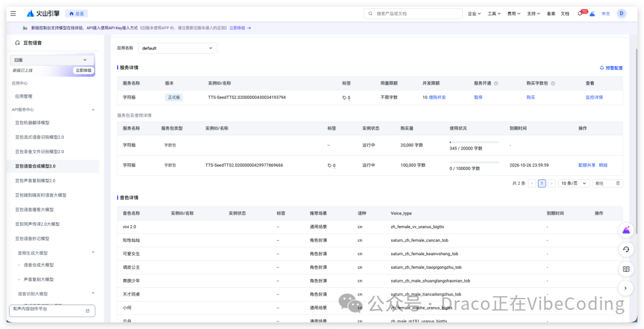
Task: Go to next page arrow
Action: tap(552, 184)
